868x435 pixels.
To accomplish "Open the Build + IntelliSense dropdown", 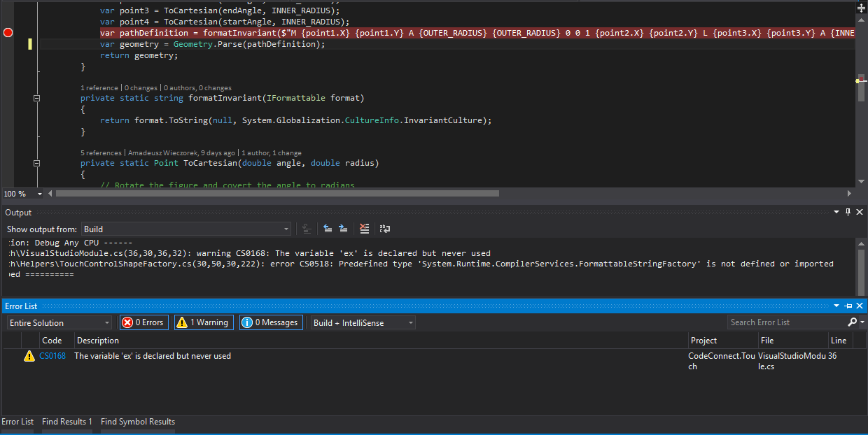I will [x=363, y=322].
